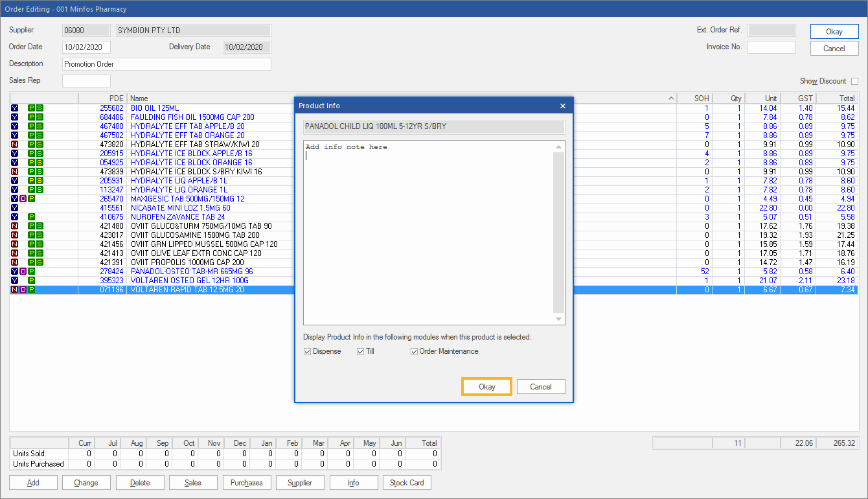Select VOLTAREN OSTEO GEL 12HR 100G row
This screenshot has width=868, height=499.
433,281
